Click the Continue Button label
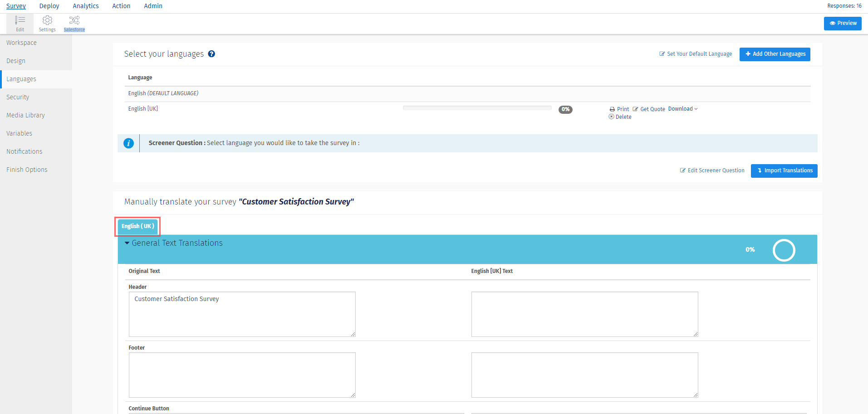 click(x=149, y=409)
